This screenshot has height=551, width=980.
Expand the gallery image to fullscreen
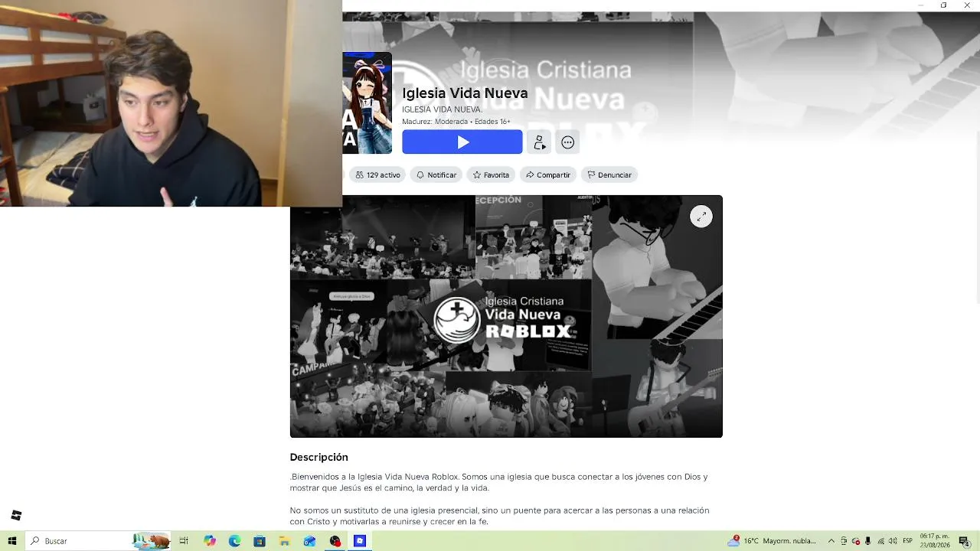point(701,217)
